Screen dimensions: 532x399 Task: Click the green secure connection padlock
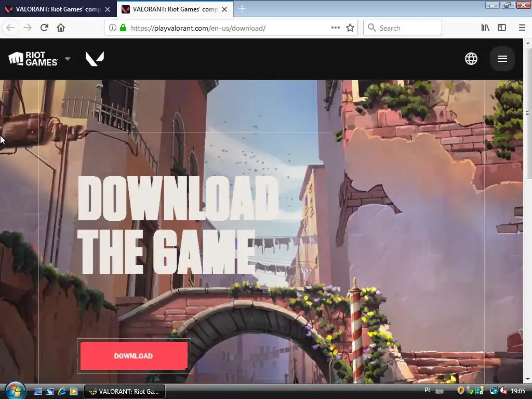pos(123,28)
